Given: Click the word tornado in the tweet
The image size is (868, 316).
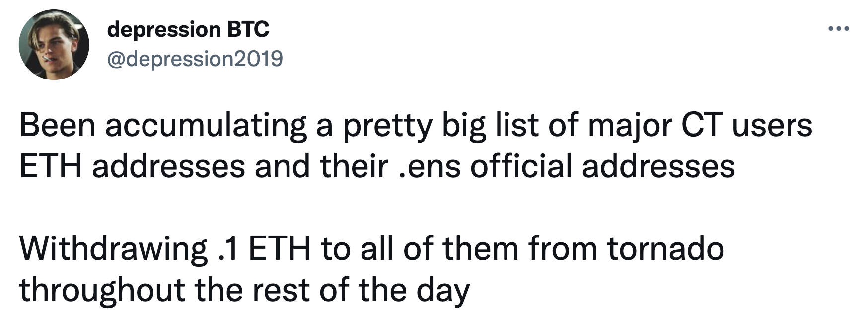Looking at the screenshot, I should 665,248.
